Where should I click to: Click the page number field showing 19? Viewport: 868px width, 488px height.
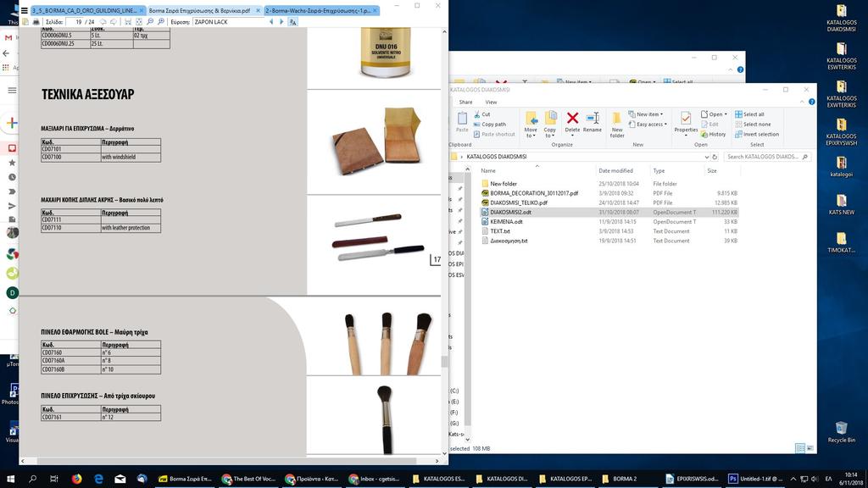click(74, 22)
